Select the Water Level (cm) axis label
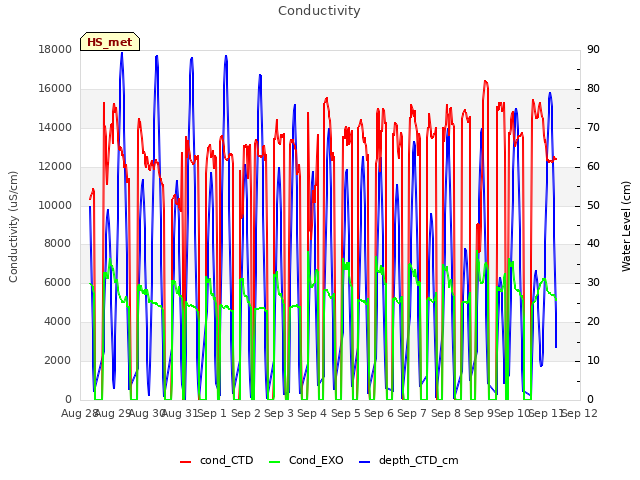The height and width of the screenshot is (480, 640). point(626,227)
